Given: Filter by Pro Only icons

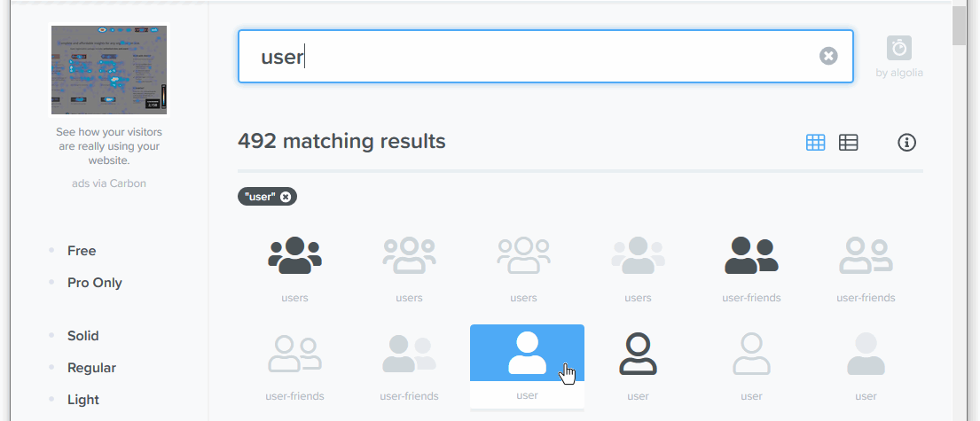Looking at the screenshot, I should pos(95,283).
